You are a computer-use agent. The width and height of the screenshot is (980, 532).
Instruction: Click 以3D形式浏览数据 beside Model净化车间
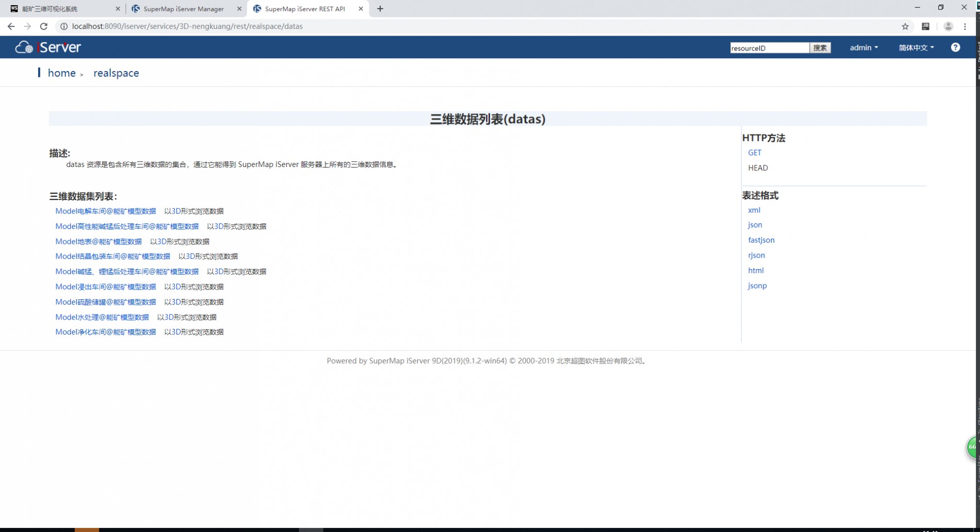(x=194, y=332)
